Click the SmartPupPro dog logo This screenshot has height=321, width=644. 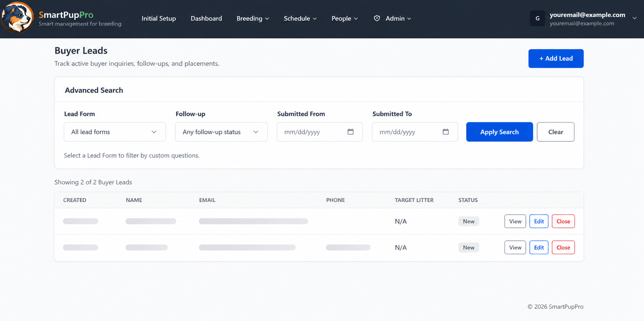[17, 17]
